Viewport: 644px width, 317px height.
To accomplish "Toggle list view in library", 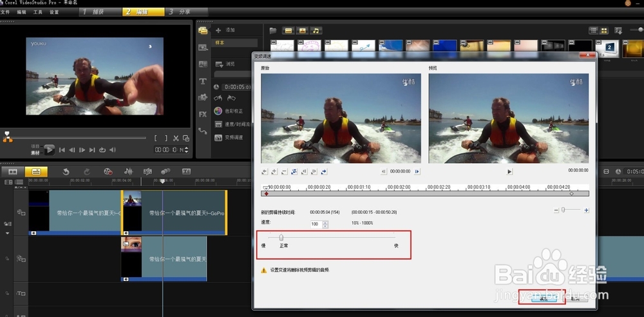I will [594, 30].
